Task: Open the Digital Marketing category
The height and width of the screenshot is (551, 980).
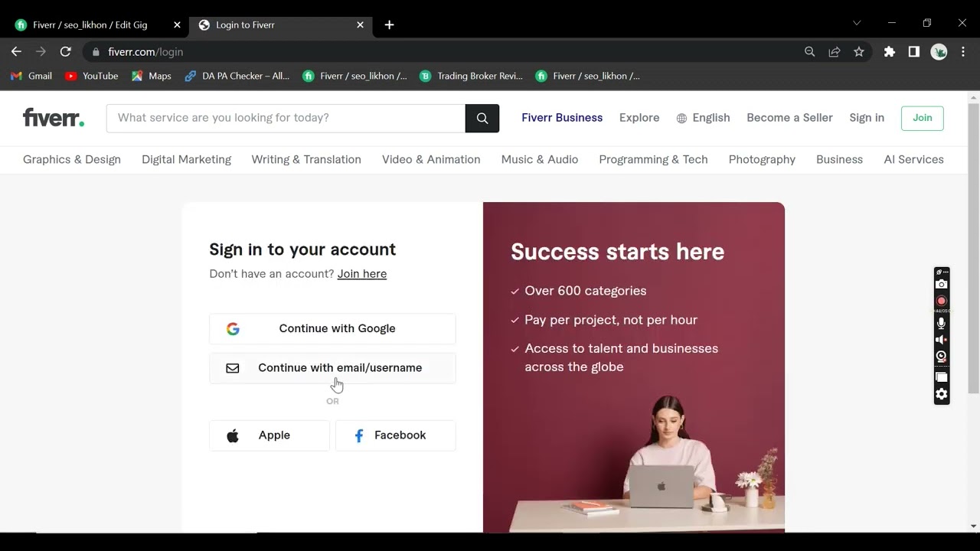Action: click(x=186, y=159)
